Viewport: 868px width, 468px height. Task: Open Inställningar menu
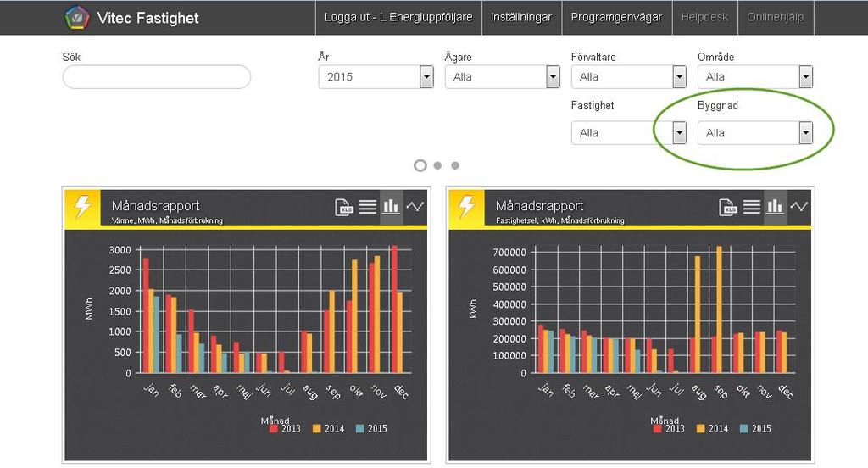(x=521, y=17)
